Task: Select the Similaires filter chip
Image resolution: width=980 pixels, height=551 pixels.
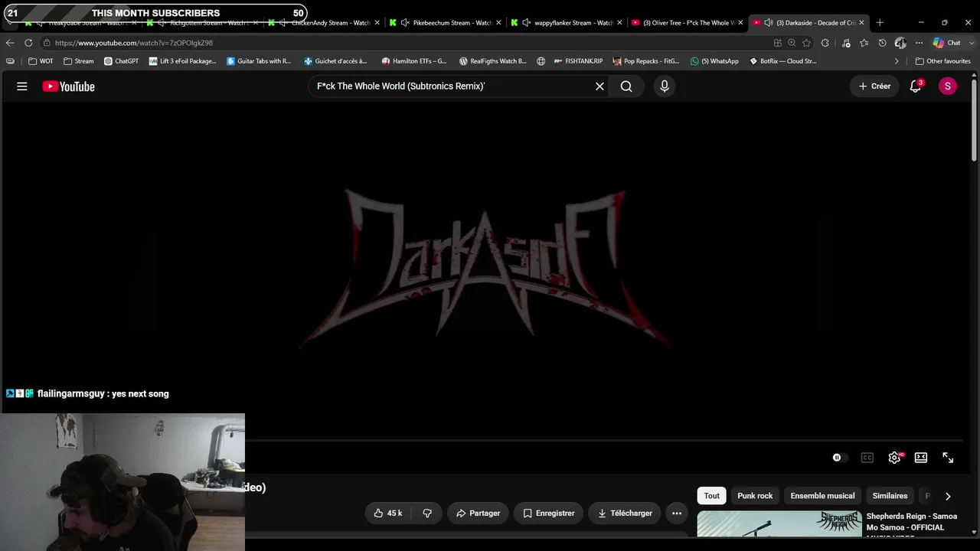Action: pyautogui.click(x=890, y=496)
